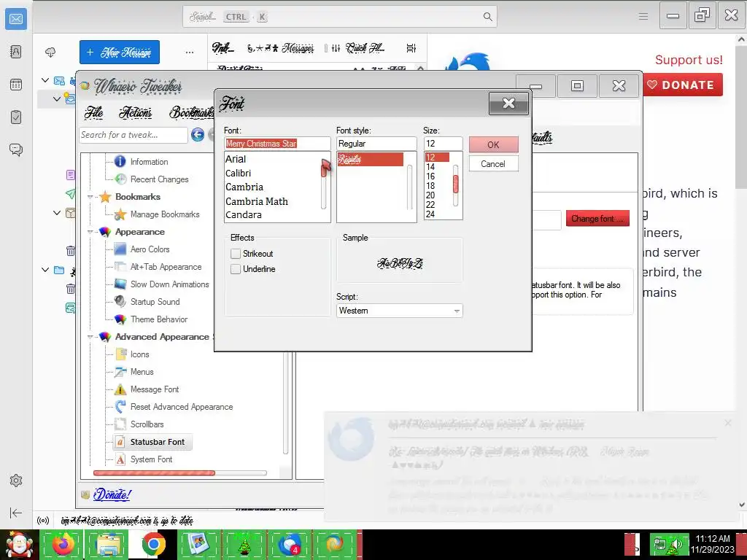Switch to Thunderbird taskbar icon with badge
Image resolution: width=747 pixels, height=560 pixels.
(289, 544)
